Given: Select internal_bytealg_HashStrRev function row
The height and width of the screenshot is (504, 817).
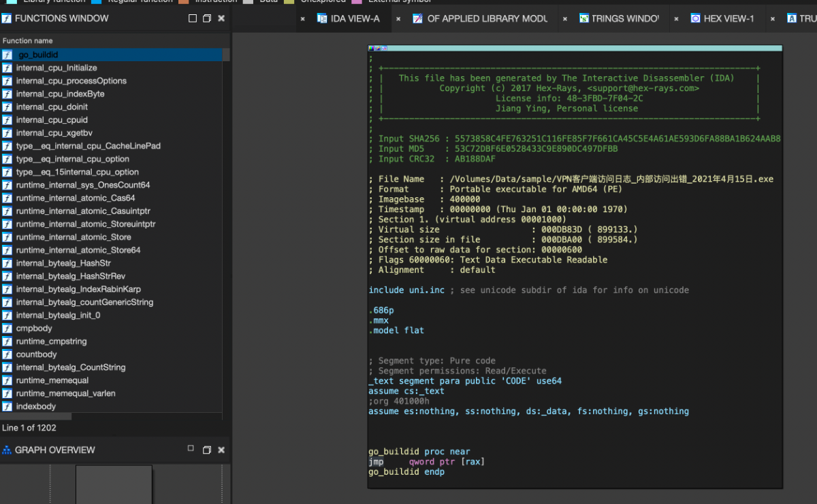Looking at the screenshot, I should coord(111,276).
